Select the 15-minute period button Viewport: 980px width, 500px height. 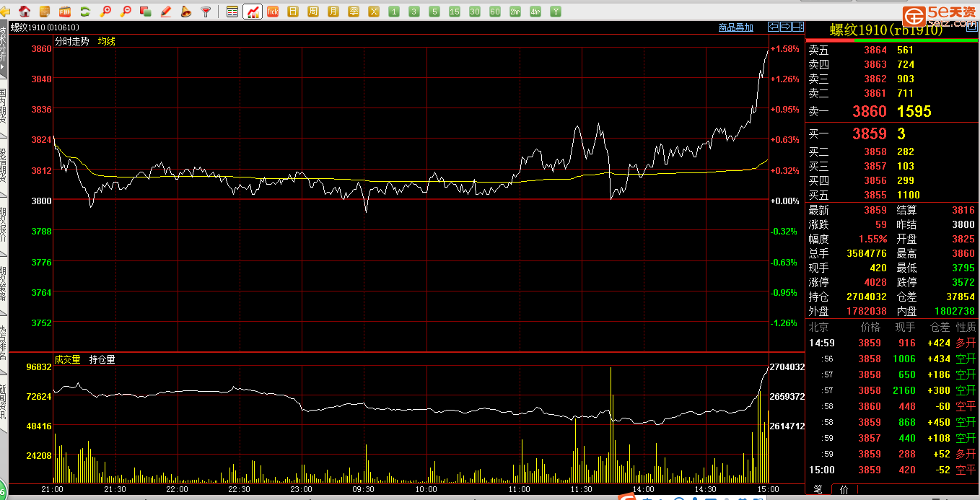pyautogui.click(x=455, y=12)
